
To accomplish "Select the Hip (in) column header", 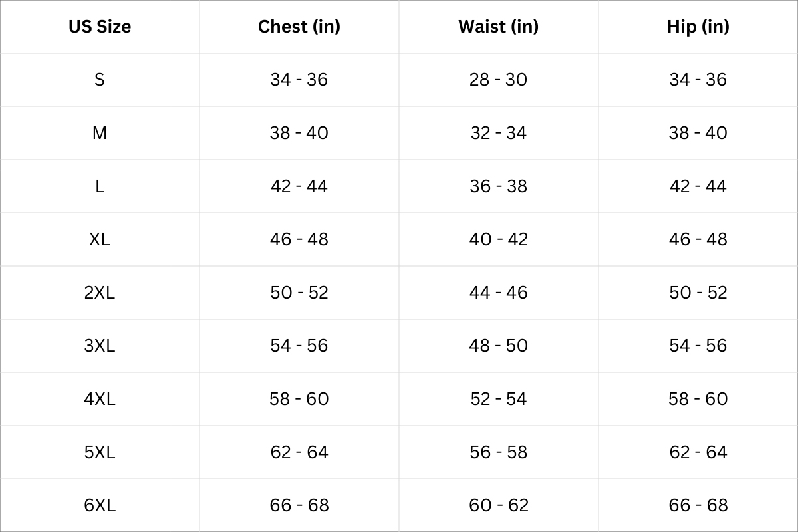I will click(x=698, y=27).
